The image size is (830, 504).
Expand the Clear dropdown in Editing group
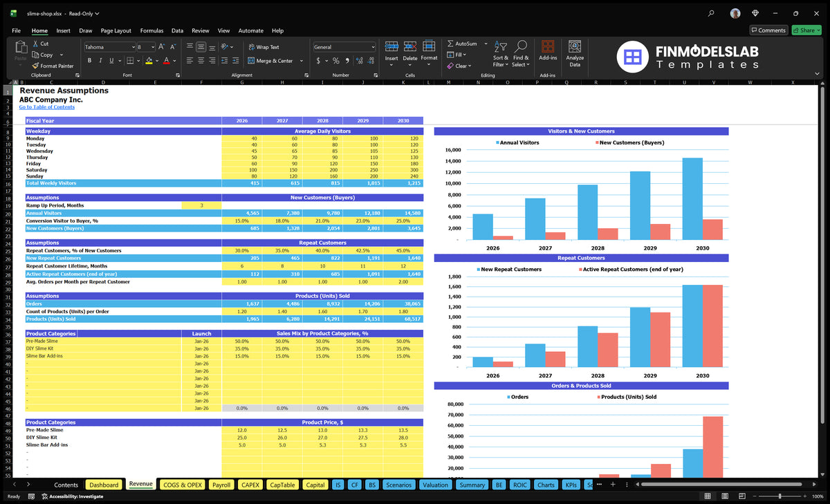(x=470, y=66)
